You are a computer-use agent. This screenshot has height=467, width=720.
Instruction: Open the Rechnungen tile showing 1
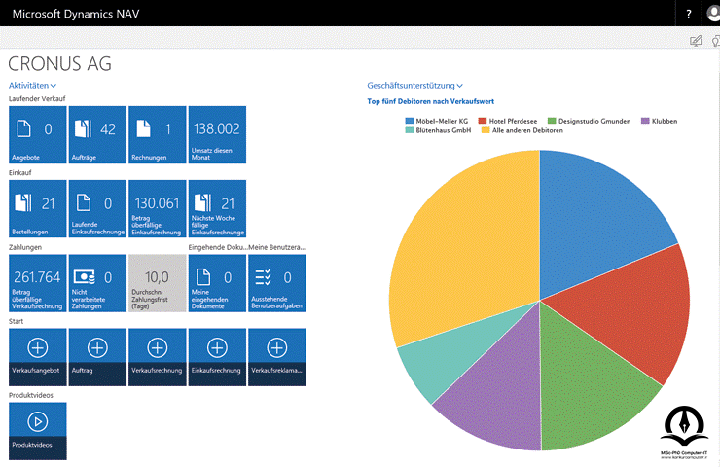(157, 134)
